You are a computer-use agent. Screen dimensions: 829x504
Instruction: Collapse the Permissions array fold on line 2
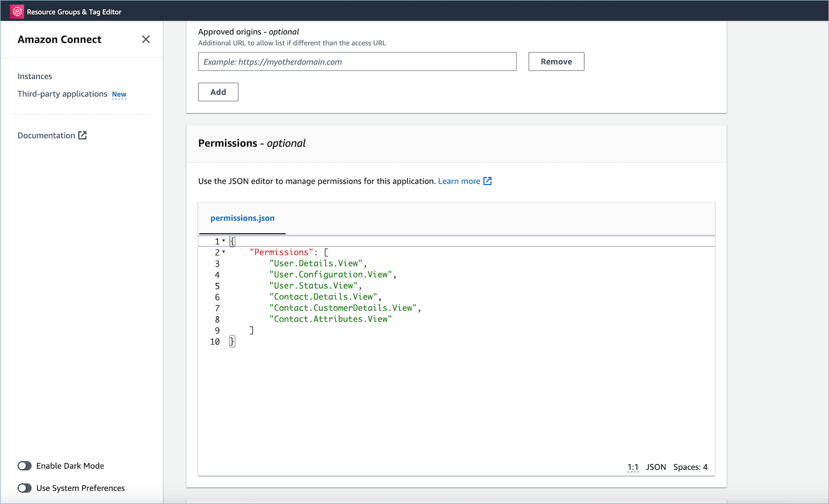pos(223,252)
